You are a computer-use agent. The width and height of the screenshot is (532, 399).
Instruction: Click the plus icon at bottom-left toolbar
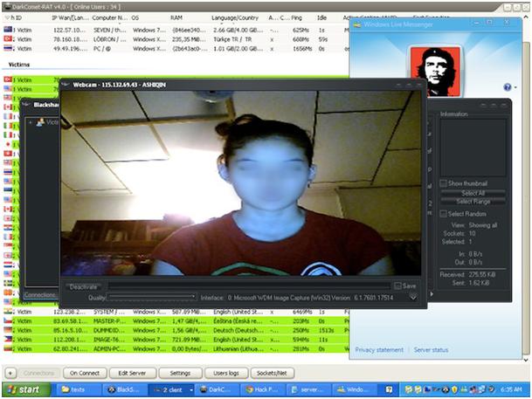point(9,373)
